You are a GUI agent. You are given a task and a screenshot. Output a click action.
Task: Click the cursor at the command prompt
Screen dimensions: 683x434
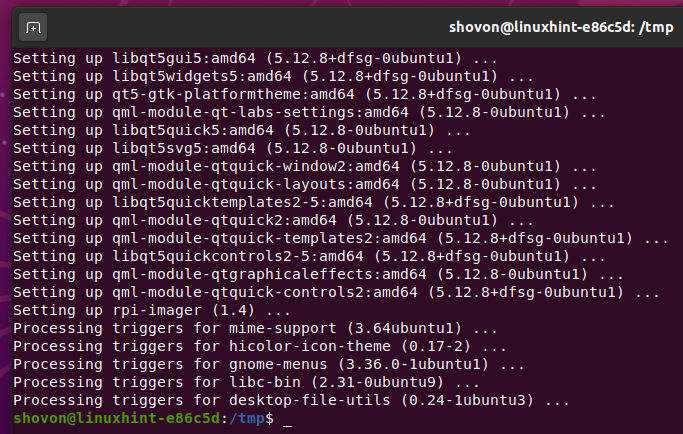[x=287, y=418]
